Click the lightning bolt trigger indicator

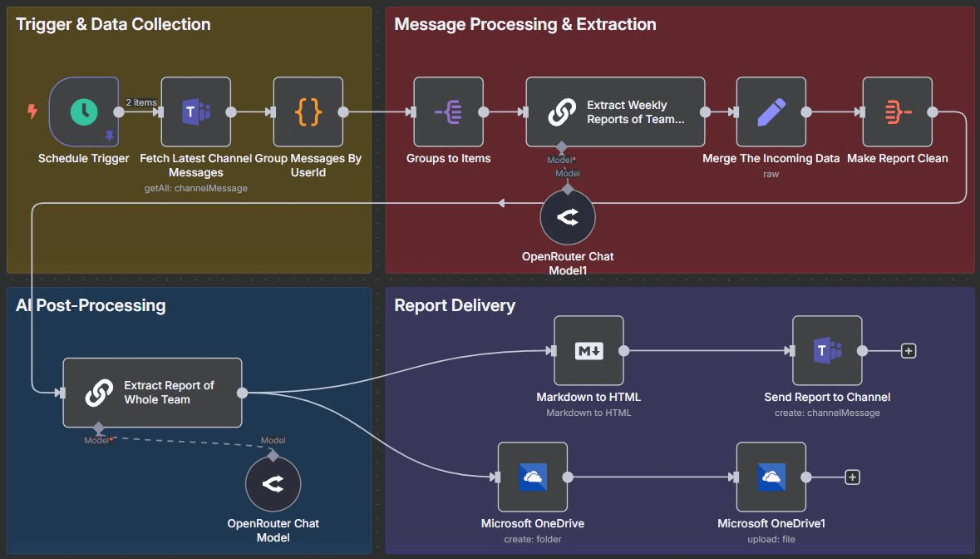pyautogui.click(x=32, y=111)
